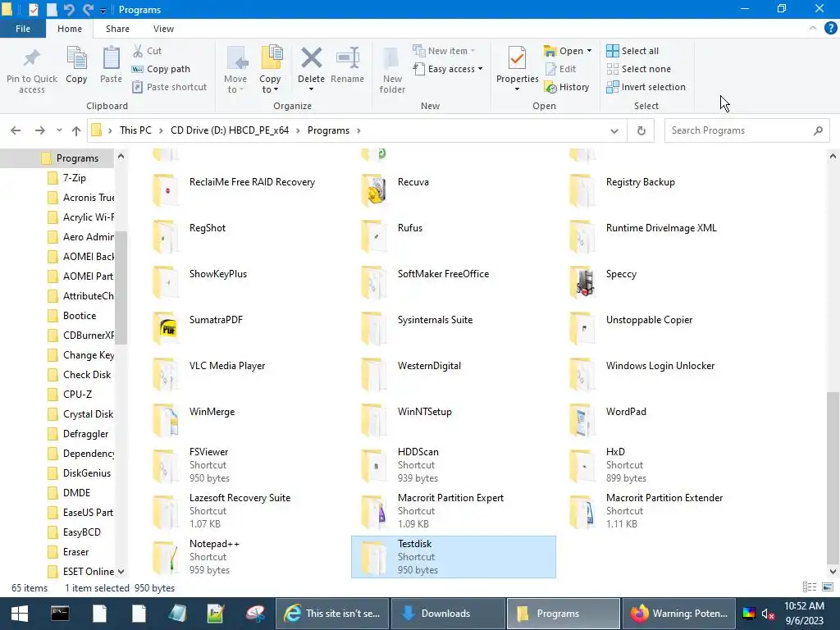This screenshot has height=630, width=840.
Task: Click This PC in address breadcrumb
Action: pos(135,130)
